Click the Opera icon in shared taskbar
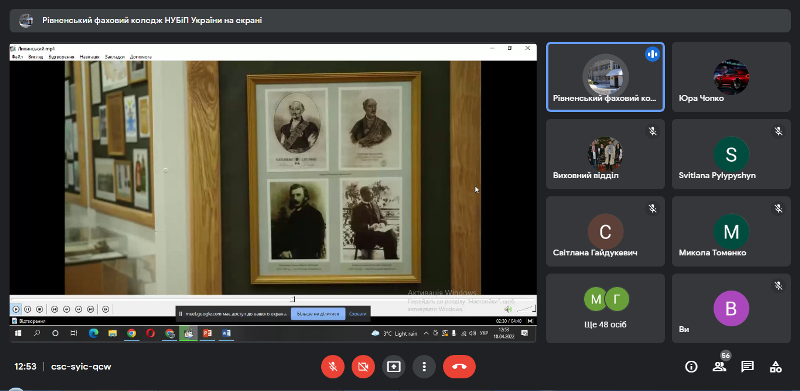This screenshot has width=800, height=391. click(x=151, y=333)
